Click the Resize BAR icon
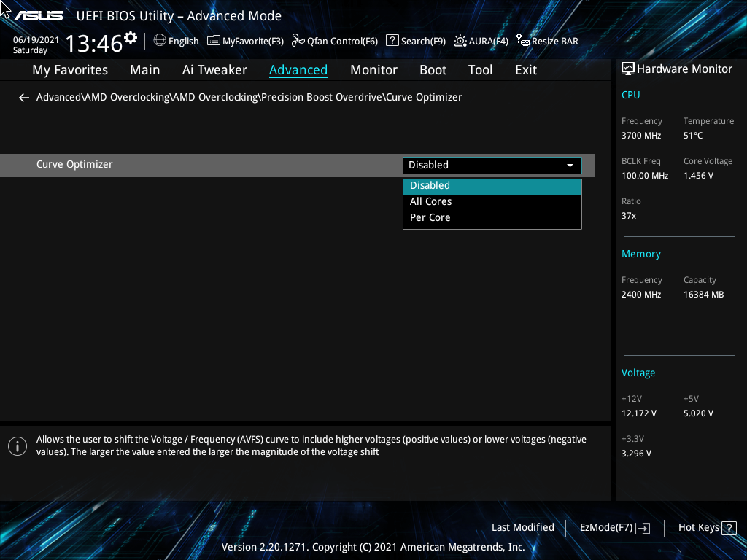 tap(523, 41)
